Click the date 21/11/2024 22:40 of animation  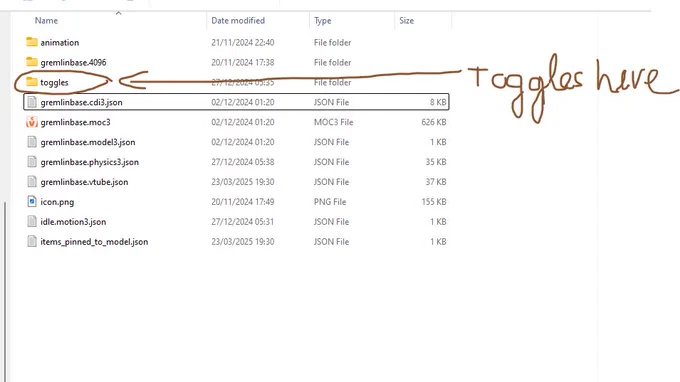242,42
